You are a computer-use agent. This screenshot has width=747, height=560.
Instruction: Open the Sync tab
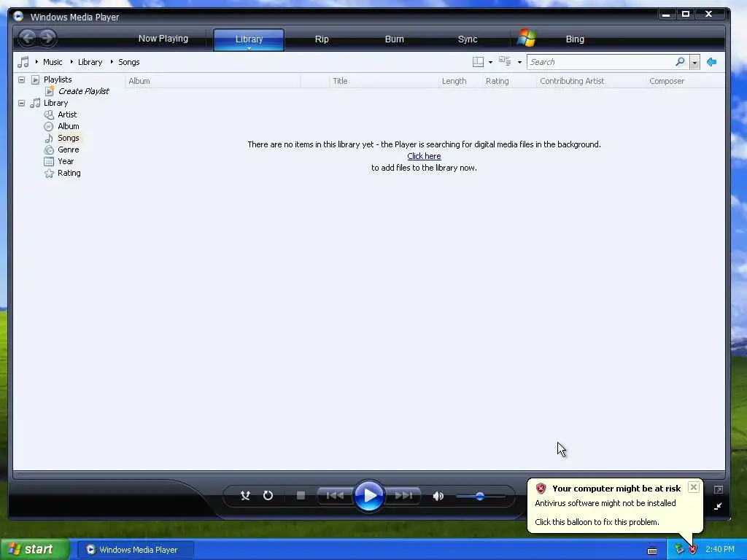468,39
